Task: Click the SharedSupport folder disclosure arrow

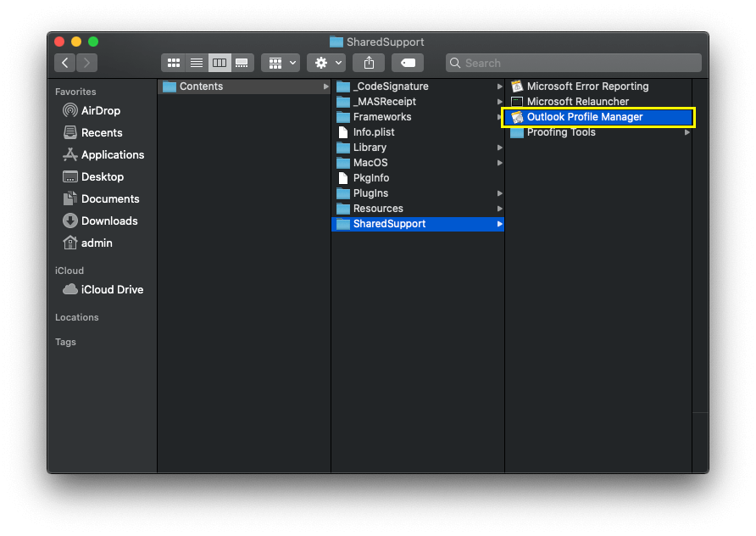Action: click(x=499, y=224)
